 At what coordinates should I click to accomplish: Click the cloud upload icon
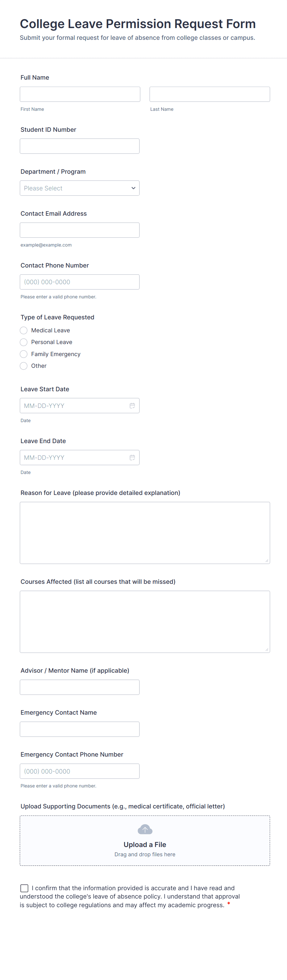(145, 829)
